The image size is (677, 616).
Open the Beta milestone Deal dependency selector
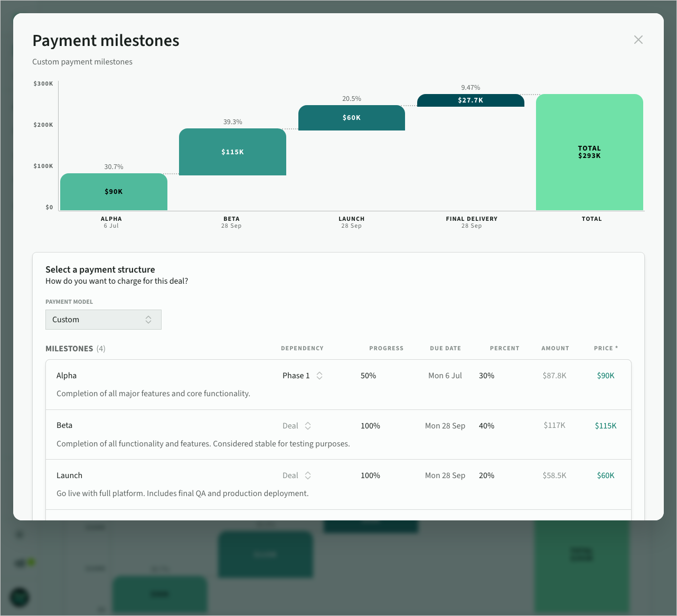point(297,426)
